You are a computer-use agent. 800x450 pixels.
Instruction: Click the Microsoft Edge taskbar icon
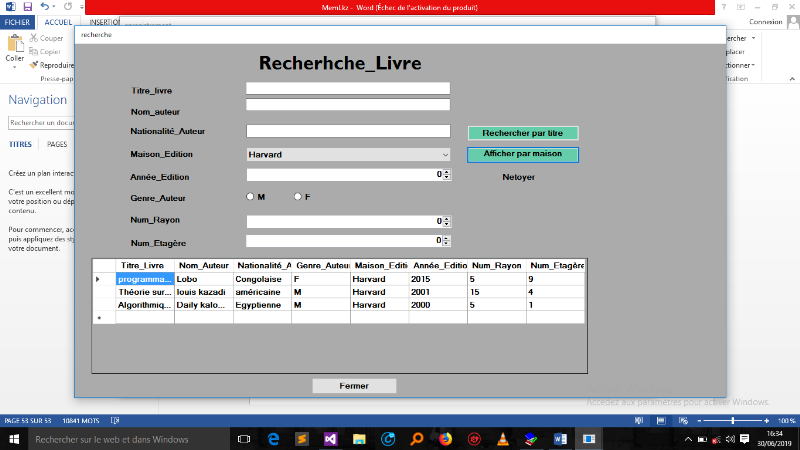click(272, 439)
